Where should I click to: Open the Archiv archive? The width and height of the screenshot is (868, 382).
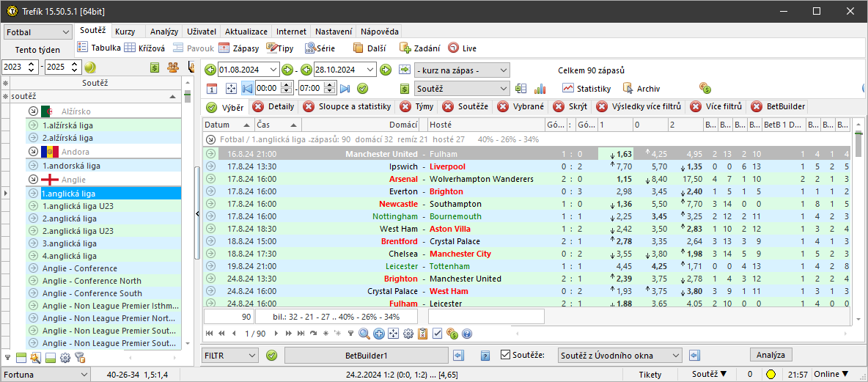coord(641,88)
